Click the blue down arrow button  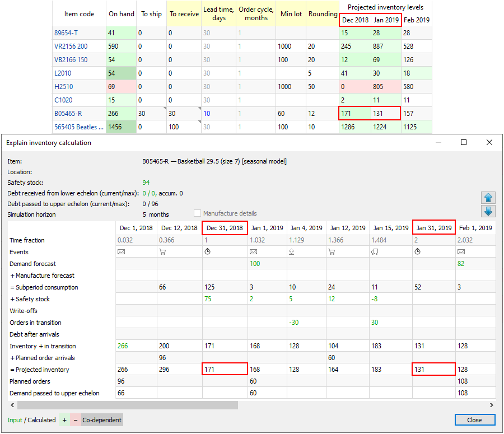point(487,211)
